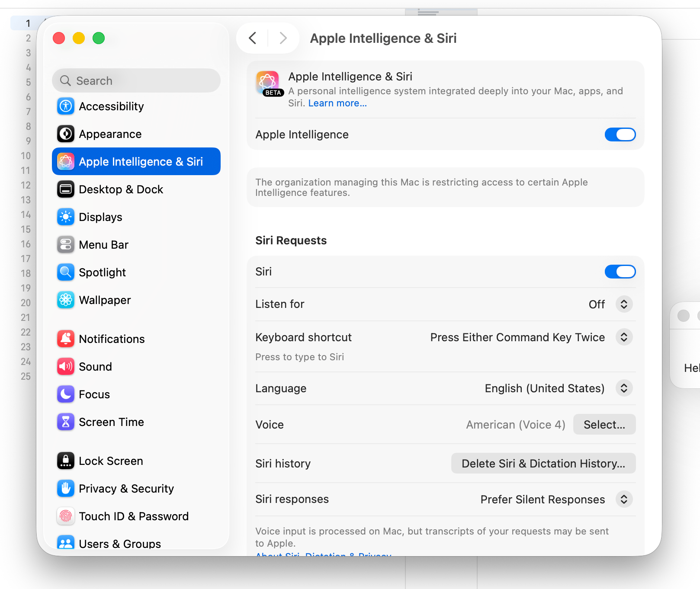Turn off the Siri switch
The width and height of the screenshot is (700, 589).
620,272
